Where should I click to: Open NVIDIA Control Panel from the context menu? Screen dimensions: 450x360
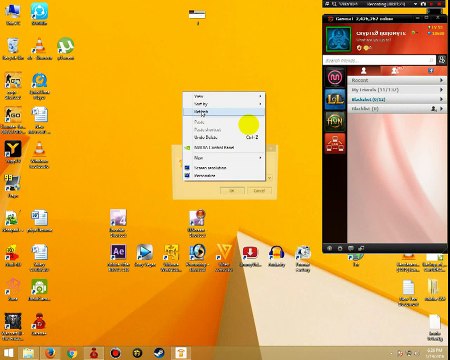pyautogui.click(x=224, y=147)
